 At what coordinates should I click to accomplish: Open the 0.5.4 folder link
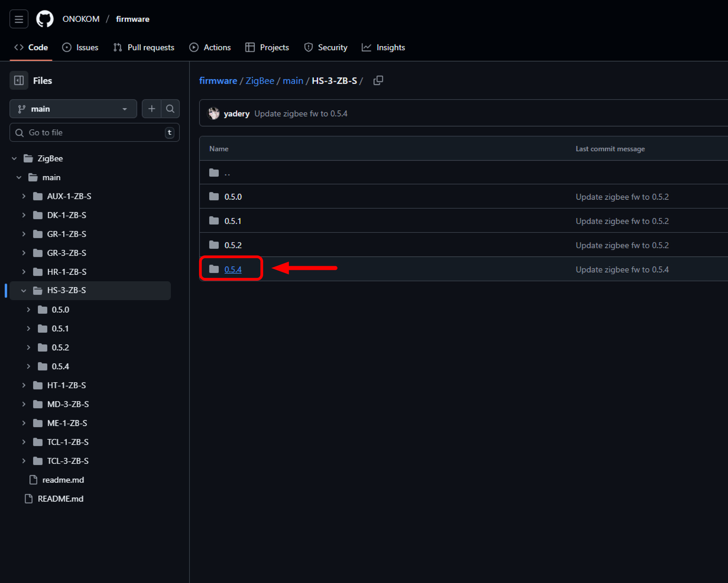point(233,270)
